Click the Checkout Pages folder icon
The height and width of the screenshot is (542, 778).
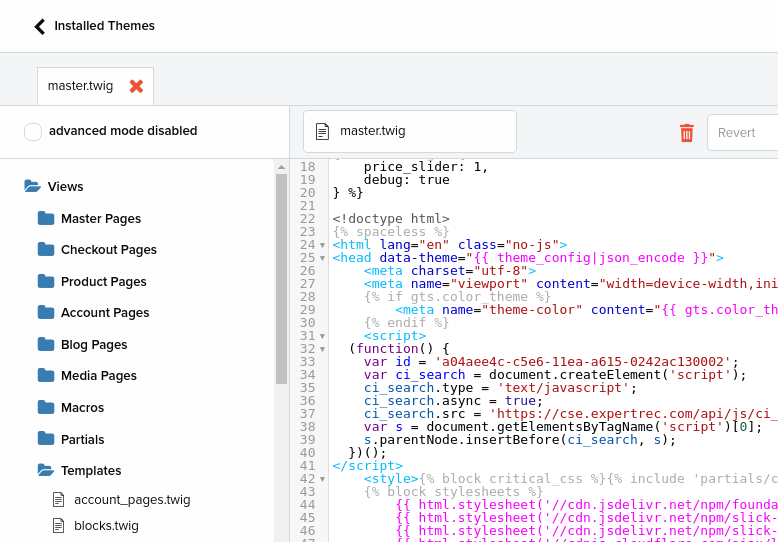[x=46, y=249]
